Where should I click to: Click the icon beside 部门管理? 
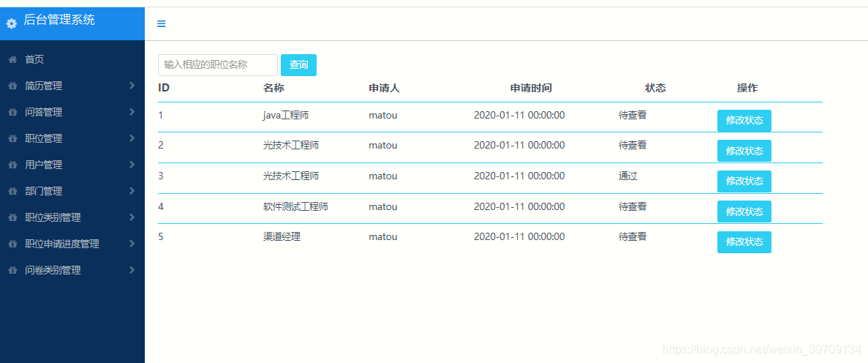click(x=12, y=191)
